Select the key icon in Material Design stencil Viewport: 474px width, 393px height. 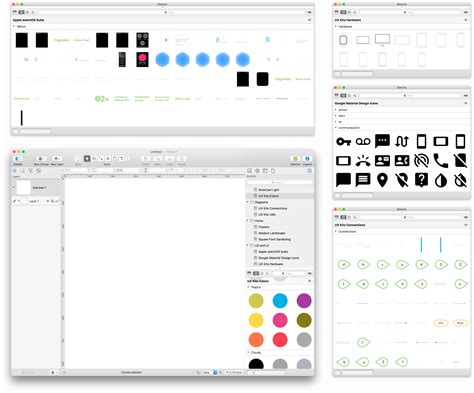tap(343, 142)
